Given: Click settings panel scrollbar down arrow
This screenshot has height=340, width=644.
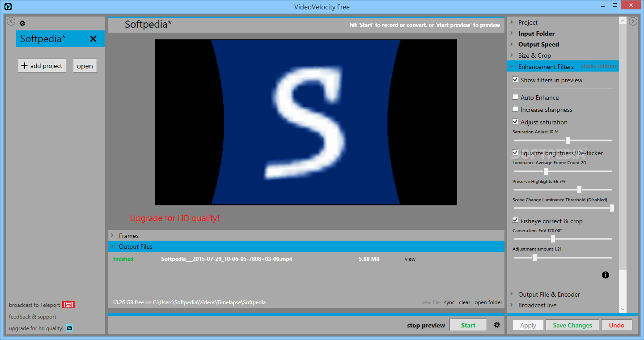Looking at the screenshot, I should pyautogui.click(x=623, y=309).
